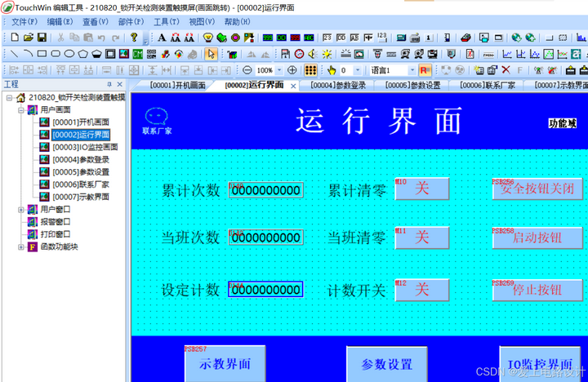Expand the 用户窗口 tree node

21,210
